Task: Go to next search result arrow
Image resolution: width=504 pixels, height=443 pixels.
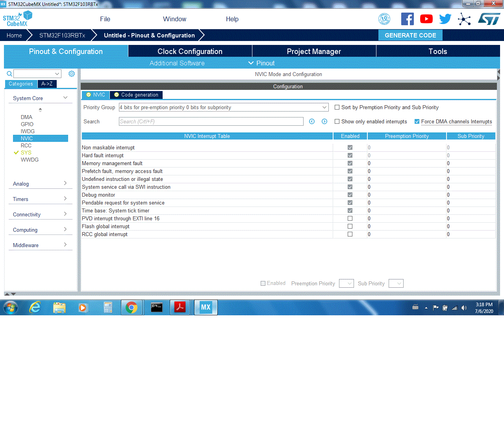Action: coord(324,121)
